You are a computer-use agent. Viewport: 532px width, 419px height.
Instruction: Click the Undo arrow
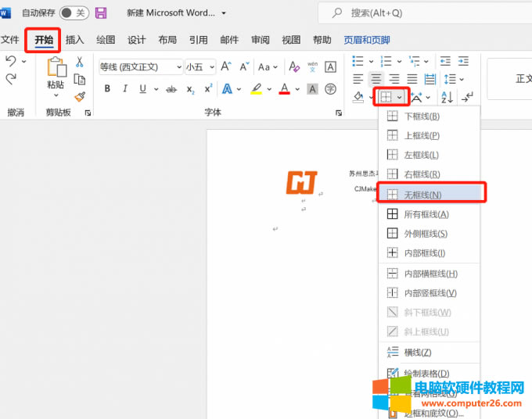[x=11, y=62]
